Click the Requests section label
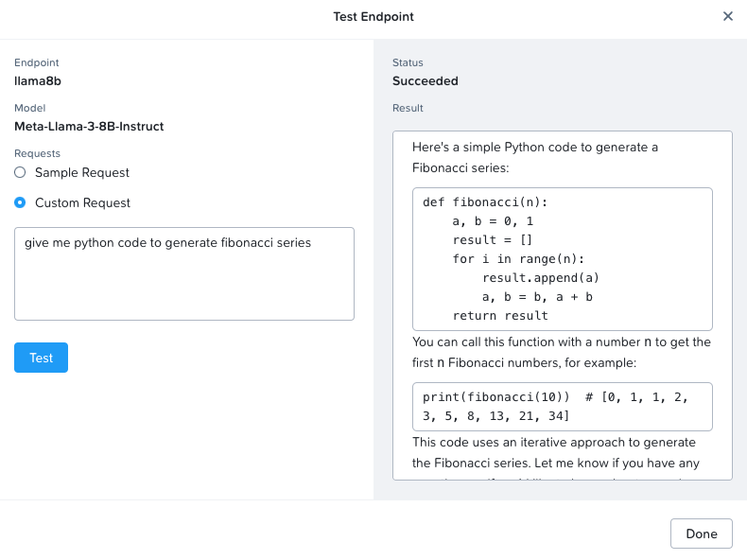The width and height of the screenshot is (747, 560). click(37, 153)
